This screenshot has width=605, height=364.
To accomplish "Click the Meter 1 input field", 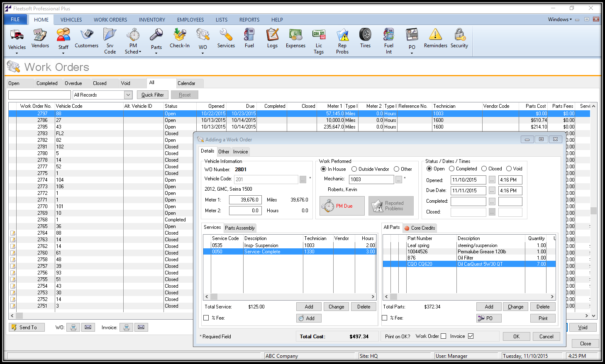I will [245, 200].
